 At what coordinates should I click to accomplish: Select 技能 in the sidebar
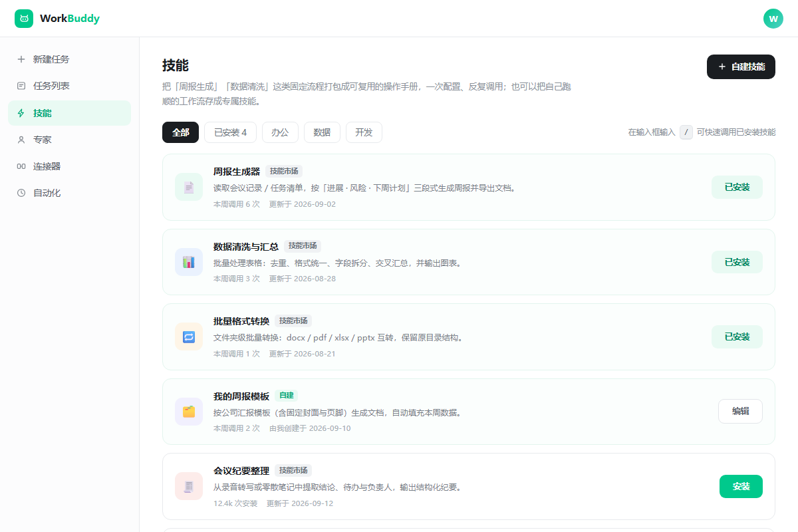click(69, 113)
